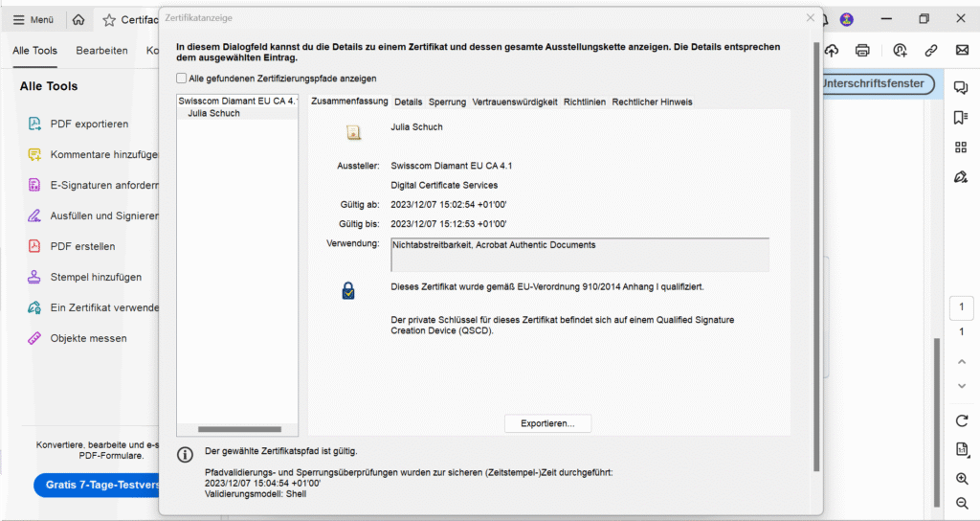The height and width of the screenshot is (521, 980).
Task: Open the Menü hamburger menu
Action: [33, 19]
